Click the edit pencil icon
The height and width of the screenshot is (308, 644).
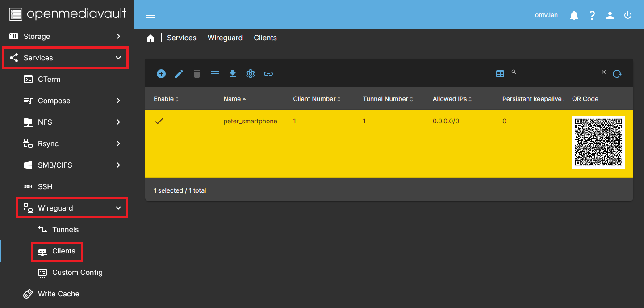179,74
